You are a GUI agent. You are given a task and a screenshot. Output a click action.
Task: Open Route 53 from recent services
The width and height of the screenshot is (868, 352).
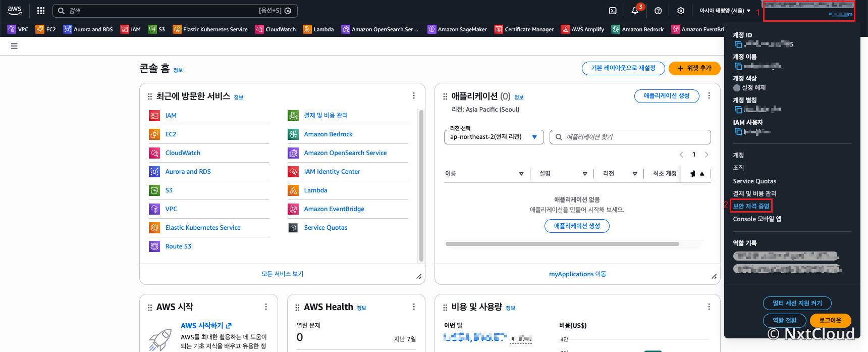[178, 246]
